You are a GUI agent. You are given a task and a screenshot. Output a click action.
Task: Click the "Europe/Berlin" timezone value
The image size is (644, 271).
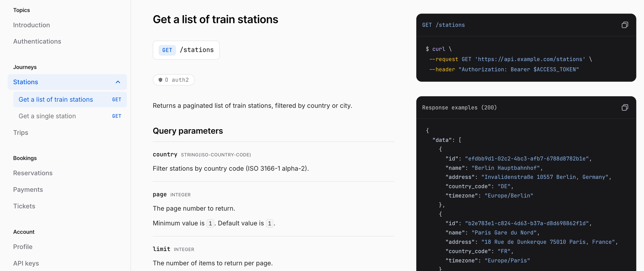pos(509,196)
